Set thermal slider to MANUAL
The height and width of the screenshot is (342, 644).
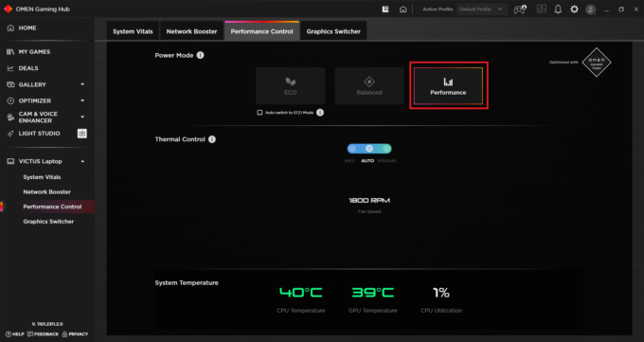(386, 149)
